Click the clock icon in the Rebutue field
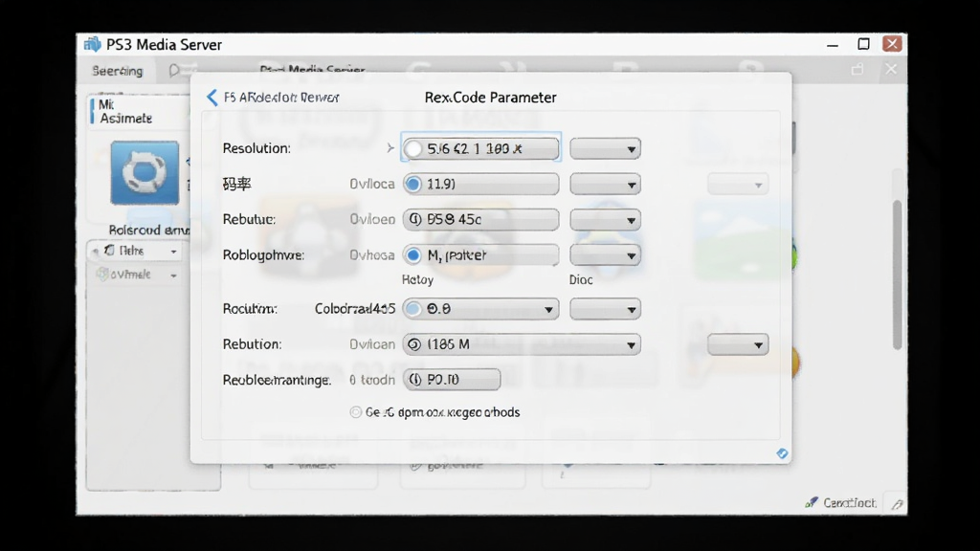This screenshot has width=980, height=551. tap(413, 219)
